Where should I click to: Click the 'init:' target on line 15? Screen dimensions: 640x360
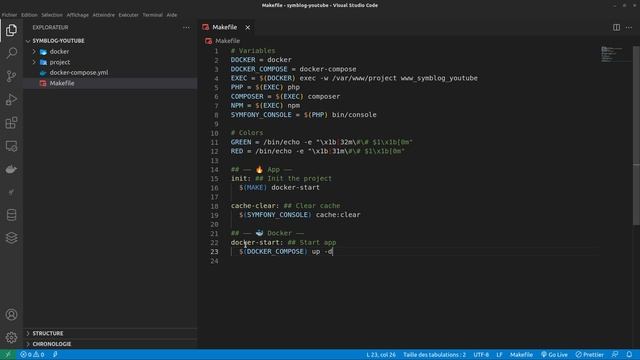[241, 178]
